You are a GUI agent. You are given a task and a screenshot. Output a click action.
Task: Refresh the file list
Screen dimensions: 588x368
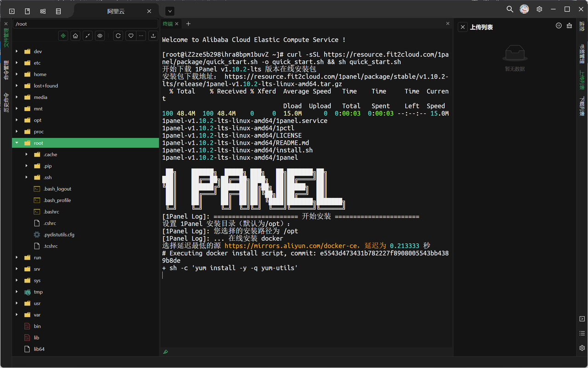click(118, 36)
